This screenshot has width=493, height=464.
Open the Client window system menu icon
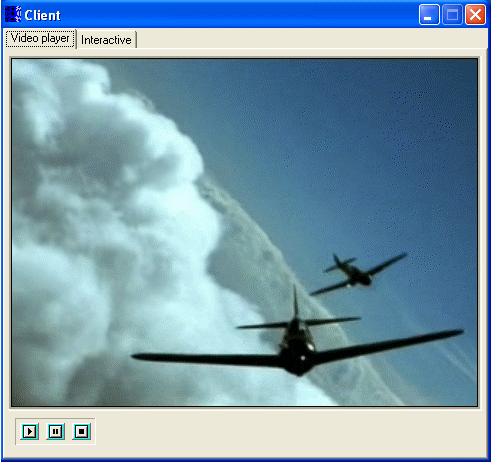coord(13,15)
